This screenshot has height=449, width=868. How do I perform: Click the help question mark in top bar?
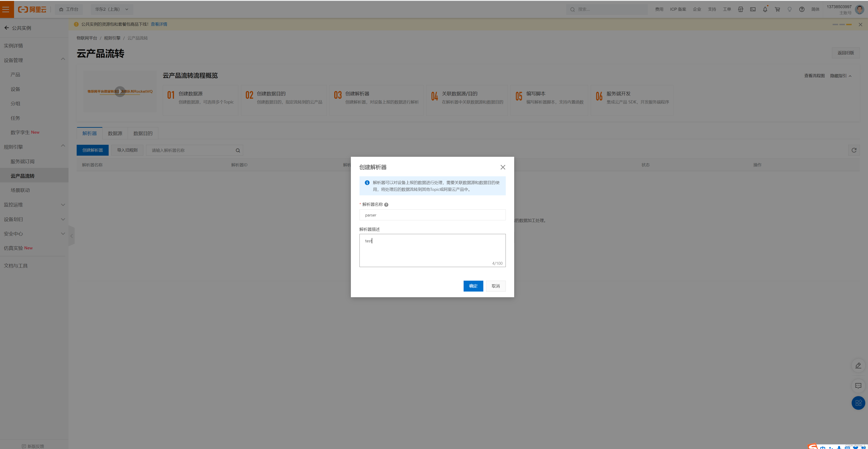(802, 10)
